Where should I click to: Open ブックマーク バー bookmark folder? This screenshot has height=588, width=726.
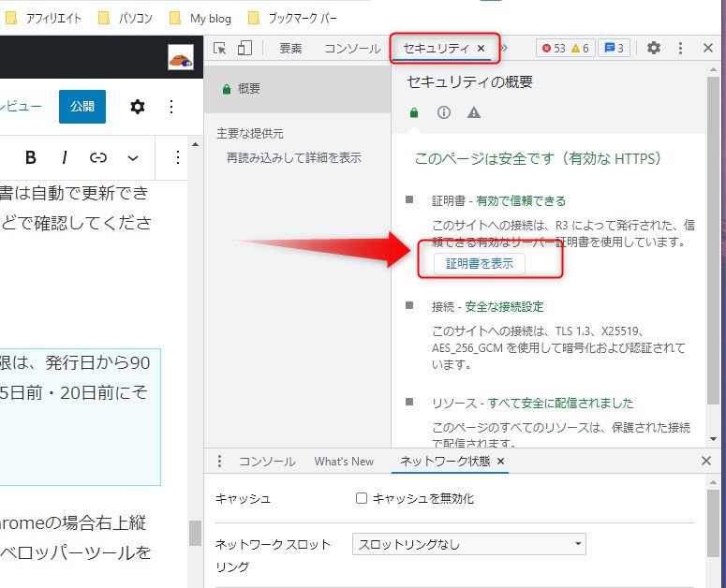tap(292, 19)
